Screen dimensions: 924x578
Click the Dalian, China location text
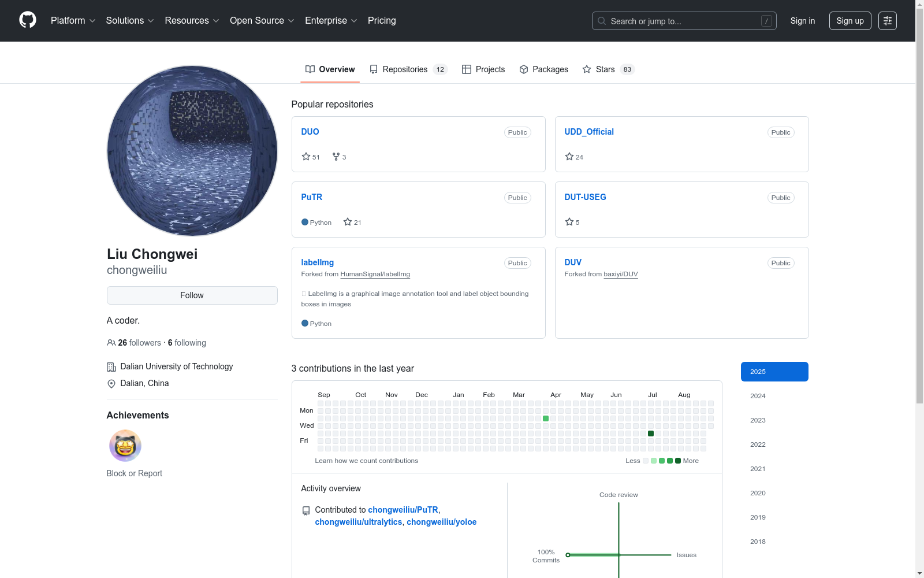click(145, 383)
